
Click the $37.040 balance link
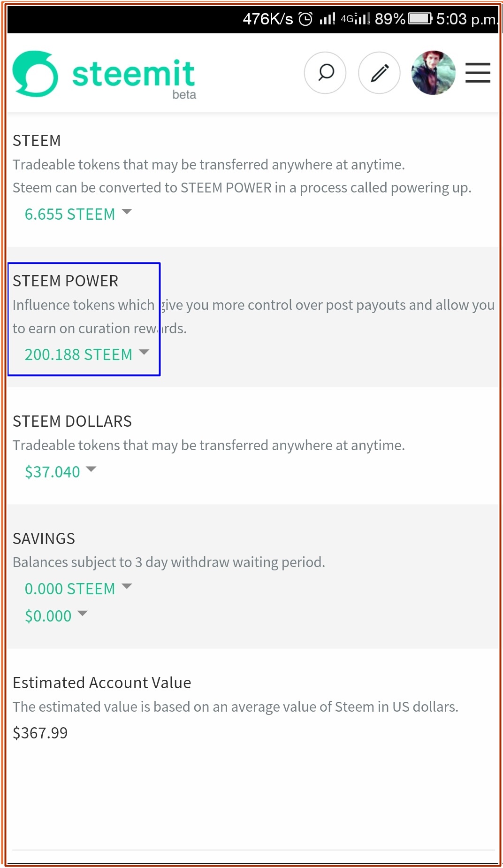pos(52,472)
